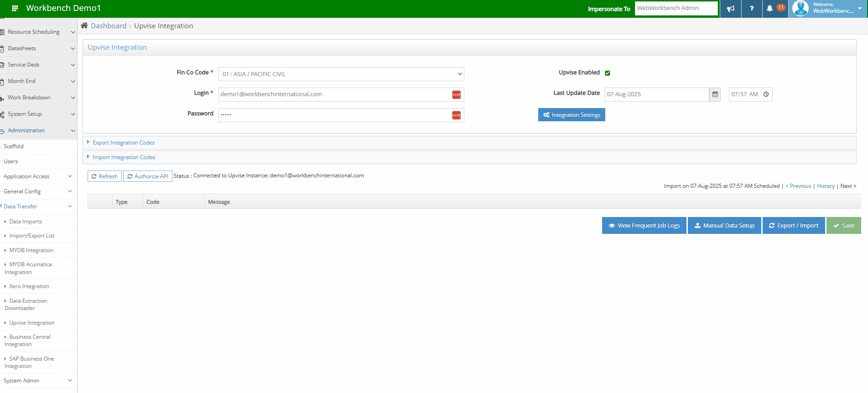Expand the Resource Scheduling chevron
This screenshot has height=393, width=868.
click(x=73, y=32)
